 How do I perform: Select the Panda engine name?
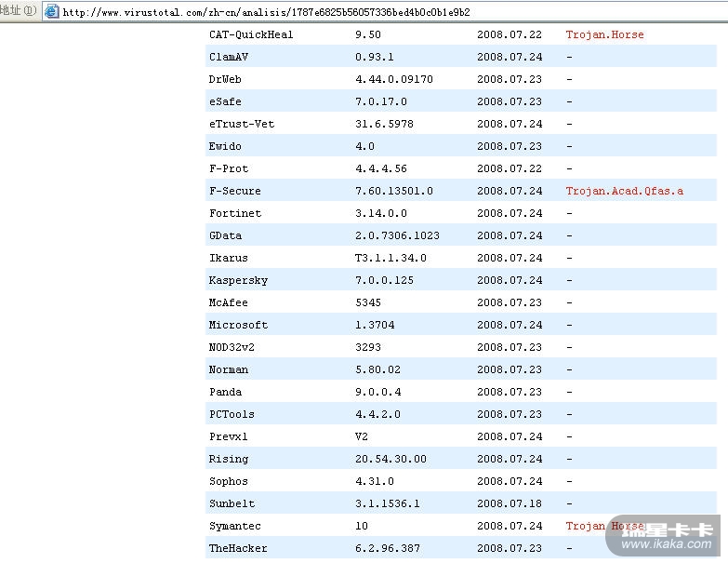(x=225, y=392)
